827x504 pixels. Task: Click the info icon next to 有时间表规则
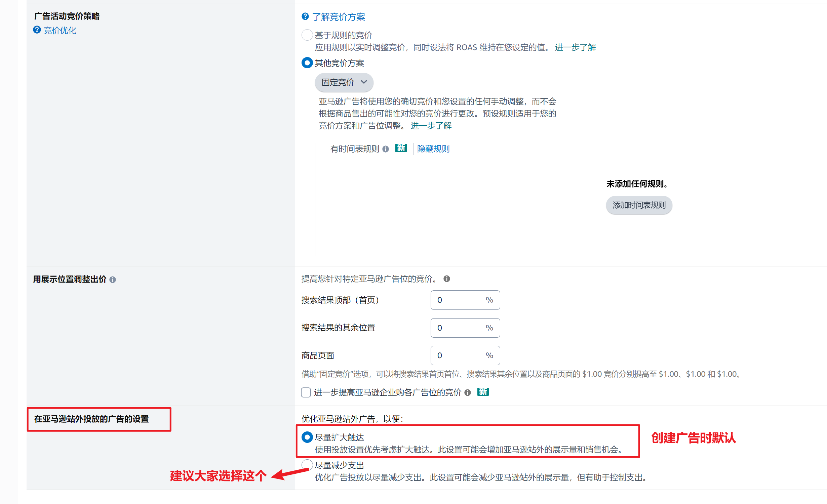[386, 149]
